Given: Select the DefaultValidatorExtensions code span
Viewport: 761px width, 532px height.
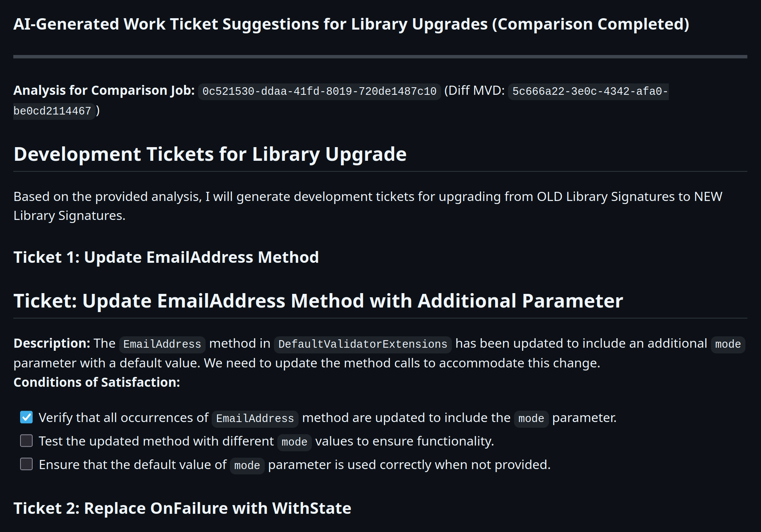Looking at the screenshot, I should tap(362, 344).
